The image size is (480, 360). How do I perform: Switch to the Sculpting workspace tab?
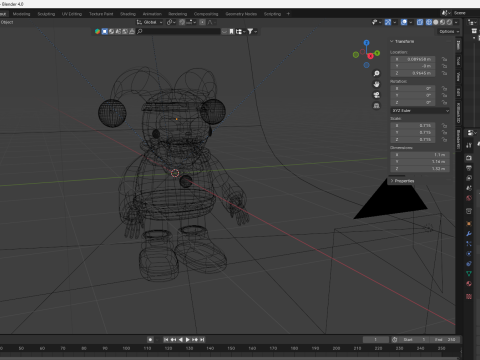[46, 14]
